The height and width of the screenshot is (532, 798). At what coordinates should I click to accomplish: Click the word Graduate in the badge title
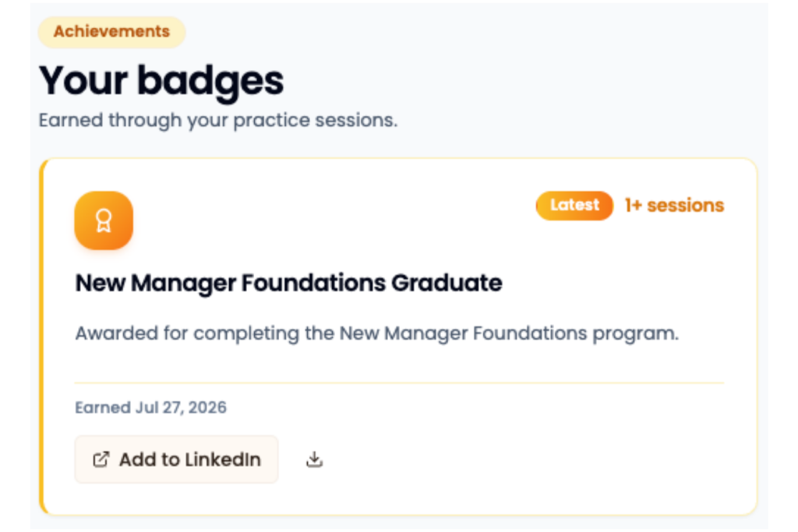click(x=447, y=283)
